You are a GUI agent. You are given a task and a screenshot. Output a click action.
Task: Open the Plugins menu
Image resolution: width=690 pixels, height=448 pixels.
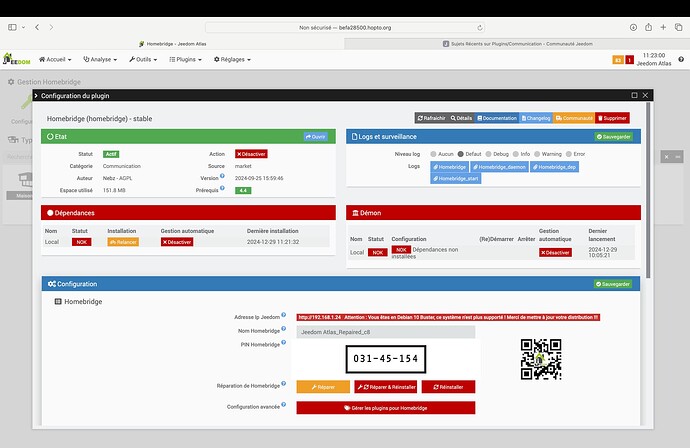coord(185,59)
